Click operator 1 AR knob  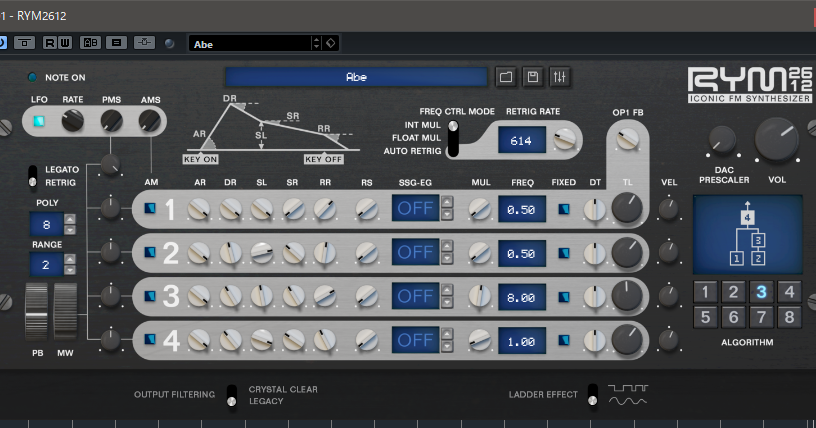coord(199,209)
